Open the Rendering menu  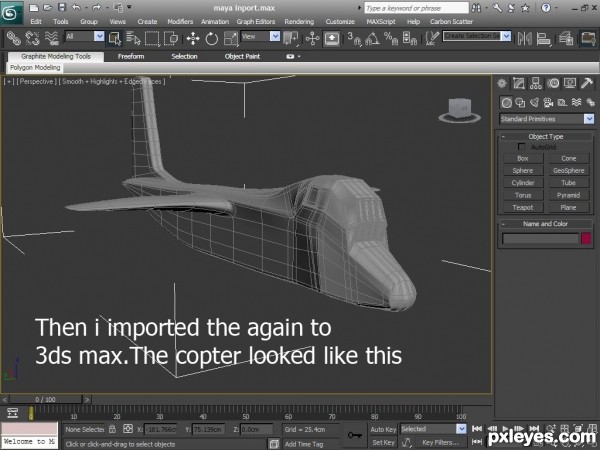(x=299, y=22)
